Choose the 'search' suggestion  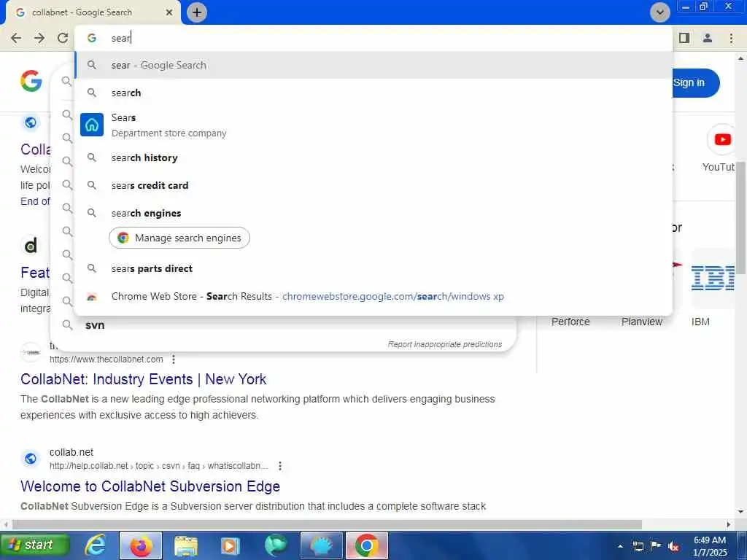(x=373, y=93)
